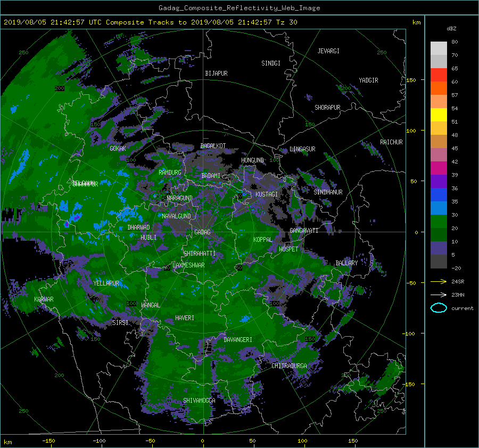Click the HANGAL city label
The height and width of the screenshot is (448, 479).
tap(151, 305)
